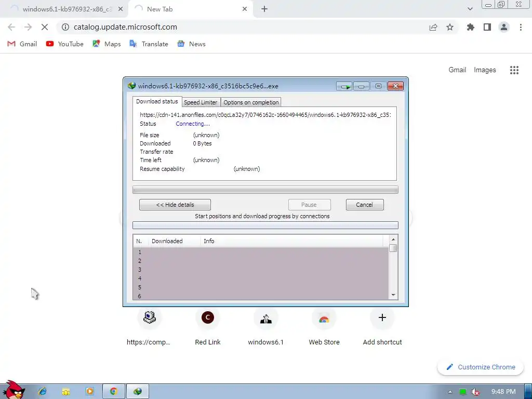Image resolution: width=532 pixels, height=399 pixels.
Task: Open the YouTube bookmark
Action: click(65, 44)
